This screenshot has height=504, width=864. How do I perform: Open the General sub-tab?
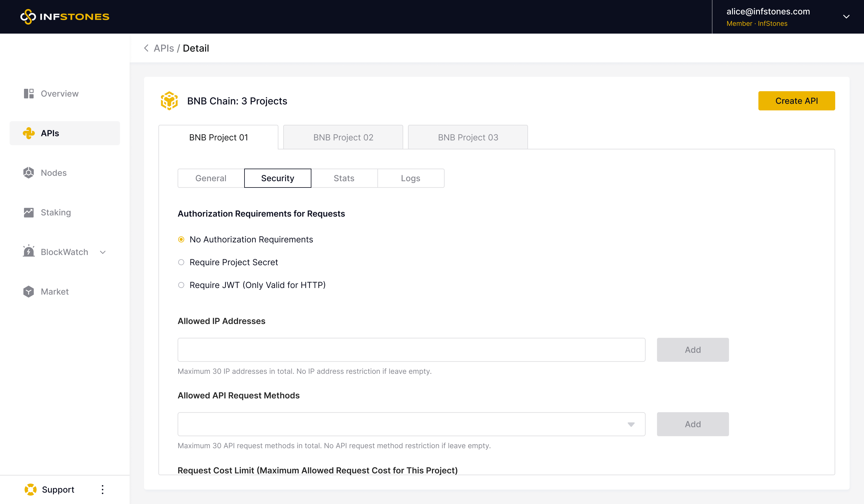pyautogui.click(x=211, y=178)
